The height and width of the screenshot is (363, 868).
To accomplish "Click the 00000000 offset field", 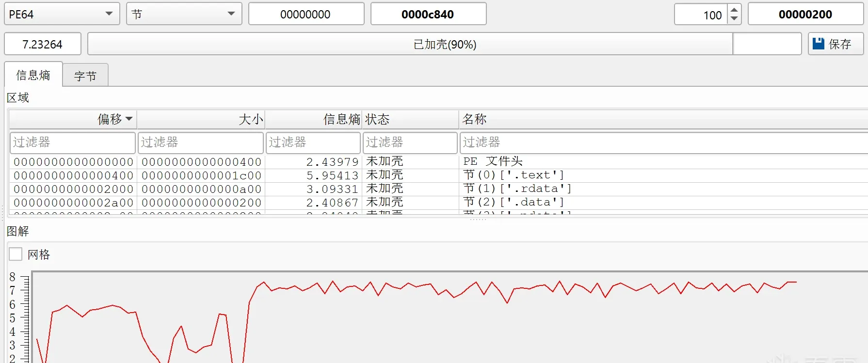I will click(306, 14).
